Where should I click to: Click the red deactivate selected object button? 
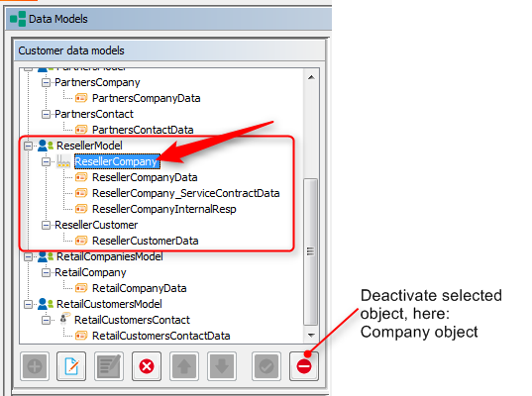[x=304, y=366]
